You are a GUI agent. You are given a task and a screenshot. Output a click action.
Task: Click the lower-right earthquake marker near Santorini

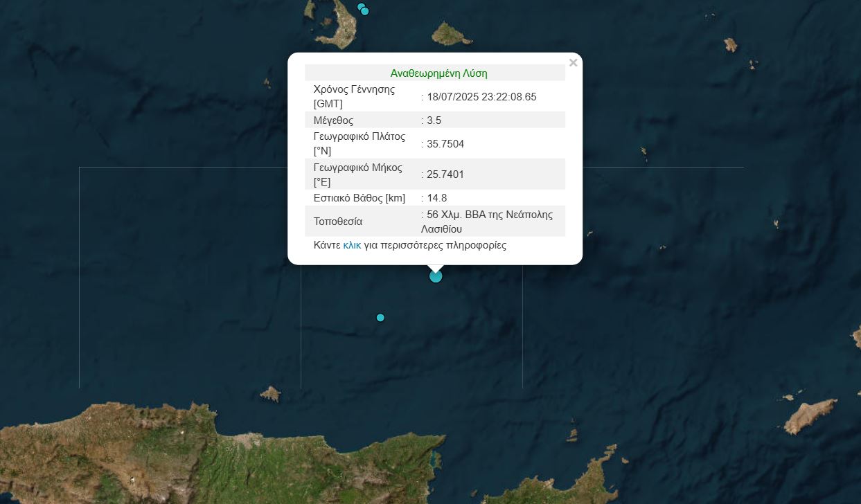365,11
